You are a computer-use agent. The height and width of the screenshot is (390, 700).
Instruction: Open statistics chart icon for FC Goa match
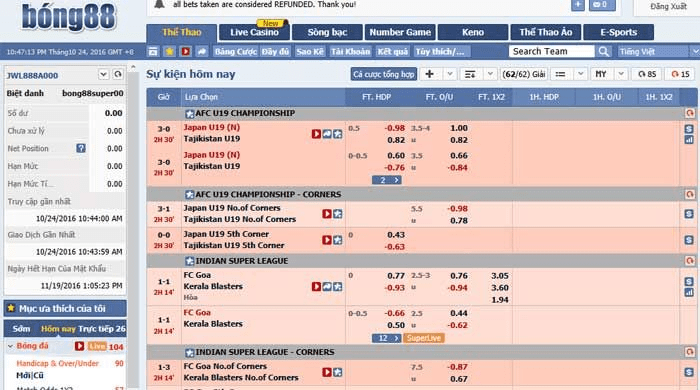[x=689, y=292]
